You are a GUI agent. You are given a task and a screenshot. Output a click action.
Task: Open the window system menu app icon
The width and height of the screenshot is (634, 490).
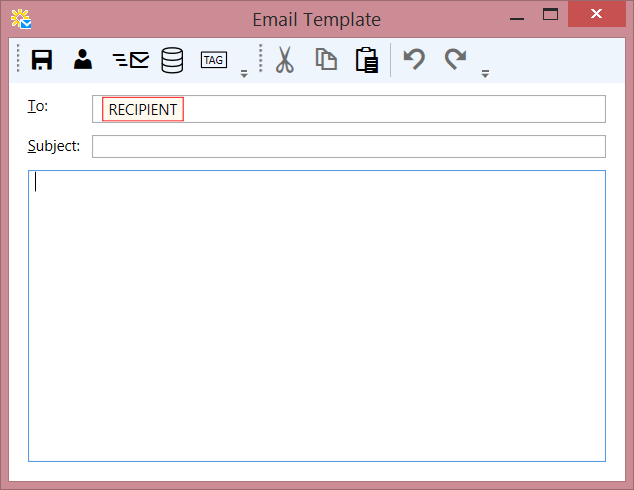pos(20,17)
